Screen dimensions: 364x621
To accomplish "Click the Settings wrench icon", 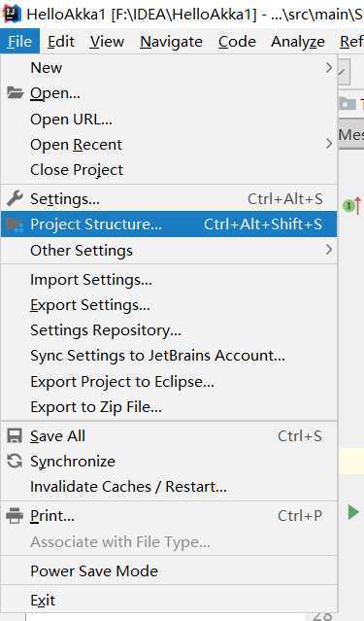I will (15, 199).
